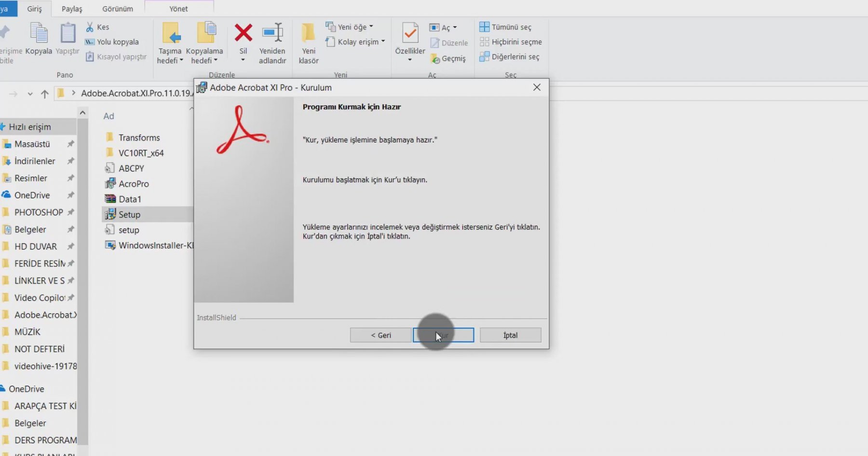Click the Geçmiş history icon
Image resolution: width=868 pixels, height=456 pixels.
tap(435, 59)
